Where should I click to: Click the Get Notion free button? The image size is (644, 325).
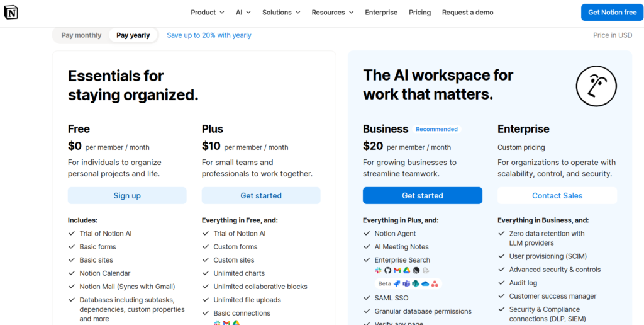(x=613, y=13)
